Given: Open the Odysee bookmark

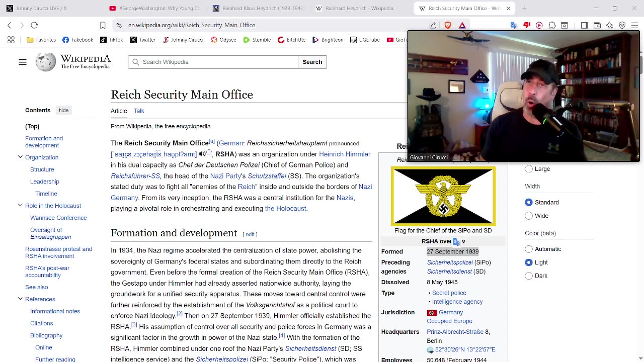Looking at the screenshot, I should coord(223,40).
